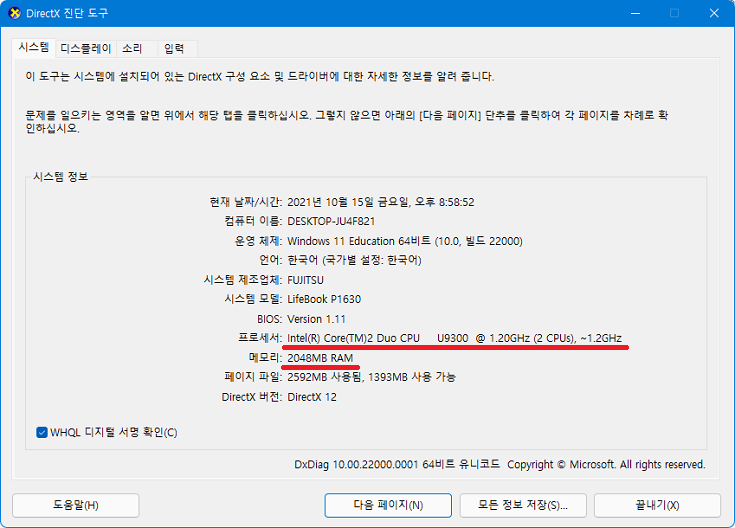Click the 도움말(H) button
This screenshot has width=735, height=528.
75,505
